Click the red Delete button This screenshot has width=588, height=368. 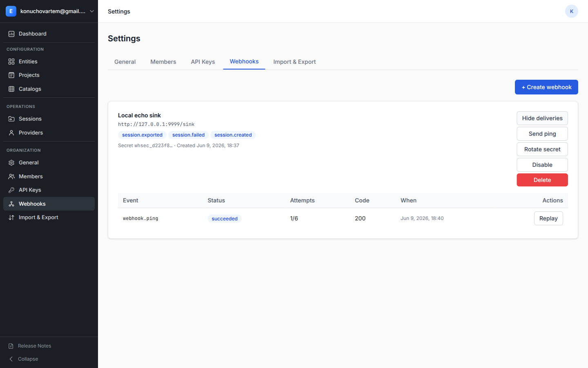pyautogui.click(x=542, y=180)
